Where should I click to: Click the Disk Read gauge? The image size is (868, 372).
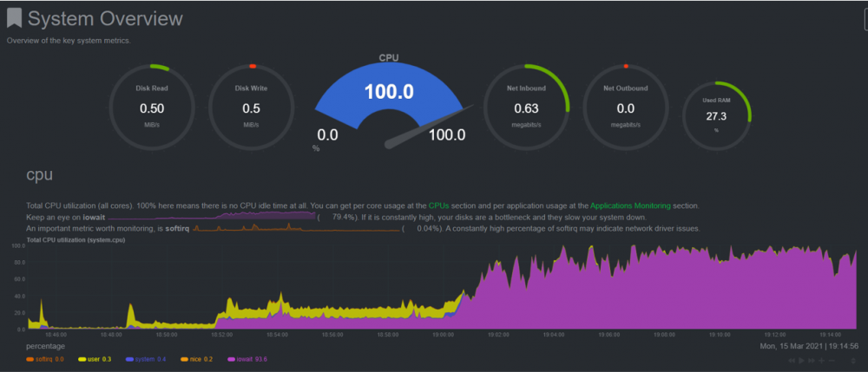pyautogui.click(x=152, y=108)
